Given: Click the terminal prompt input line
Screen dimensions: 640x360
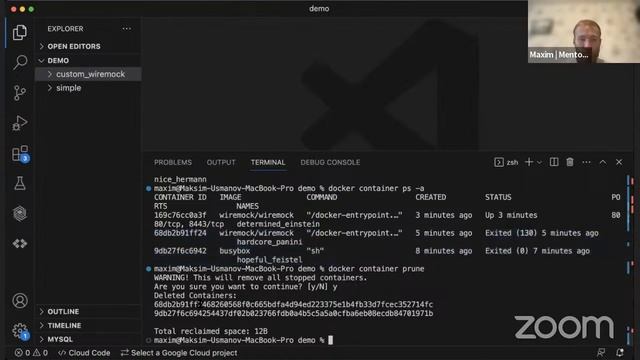Looking at the screenshot, I should coord(243,340).
